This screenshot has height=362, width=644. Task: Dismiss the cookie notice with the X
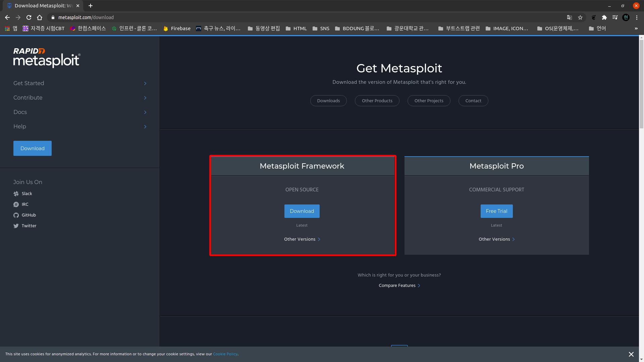point(631,354)
